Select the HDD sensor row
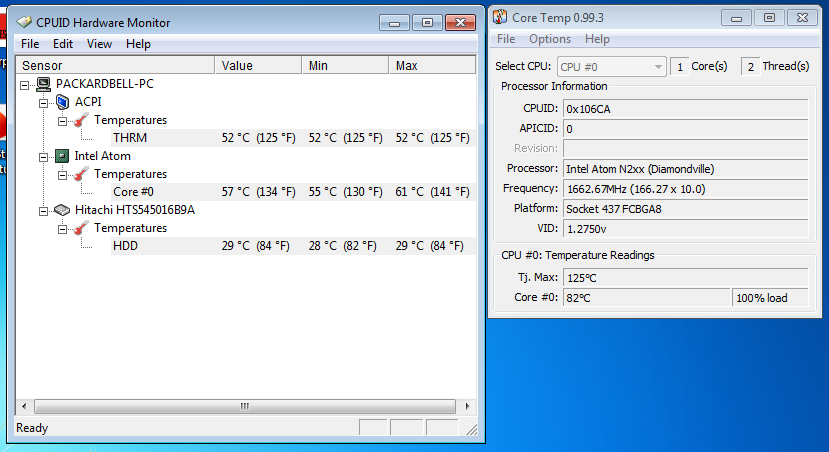 tap(293, 246)
